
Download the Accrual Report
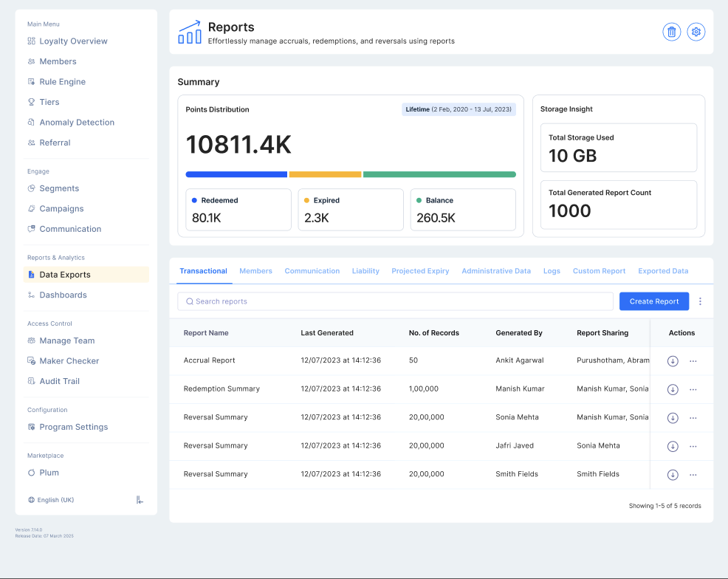673,361
